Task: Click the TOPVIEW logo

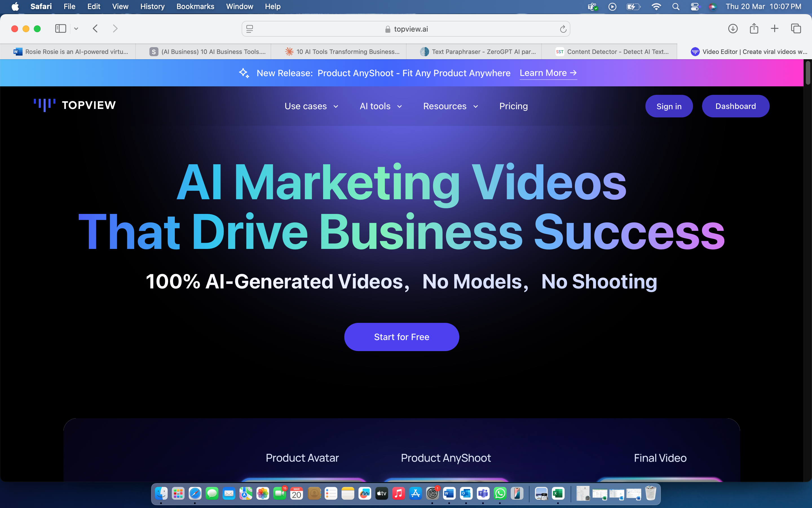Action: (75, 105)
